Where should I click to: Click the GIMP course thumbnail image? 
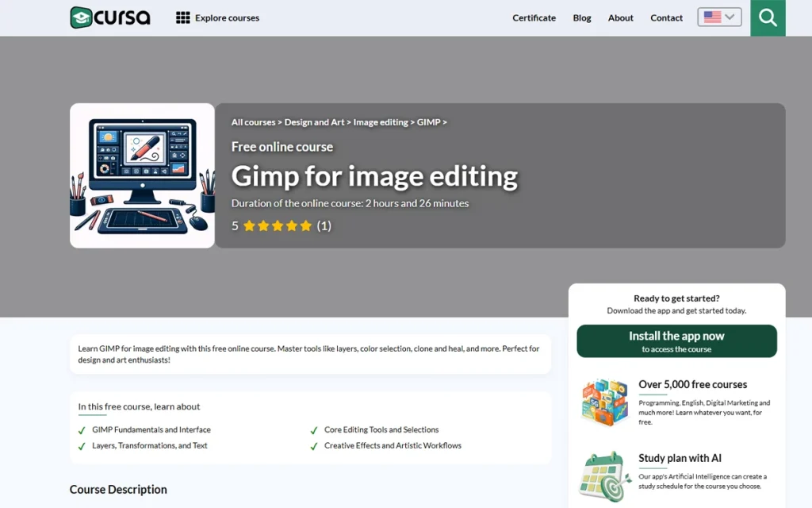click(142, 175)
